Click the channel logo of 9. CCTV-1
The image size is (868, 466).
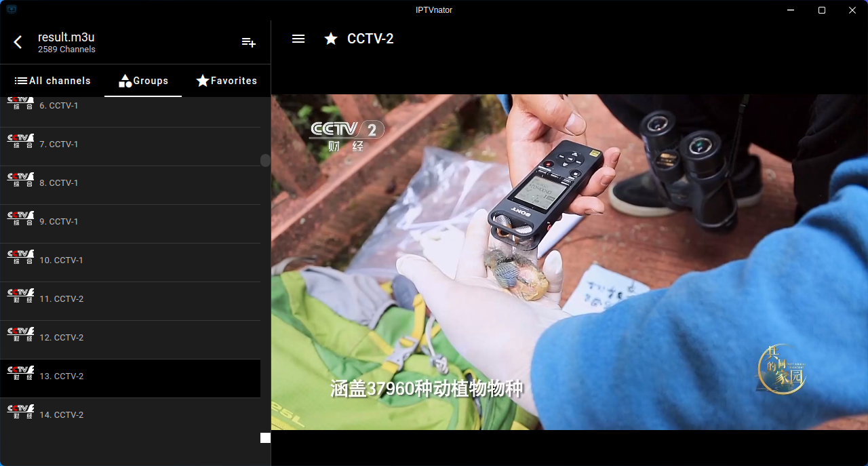(20, 218)
